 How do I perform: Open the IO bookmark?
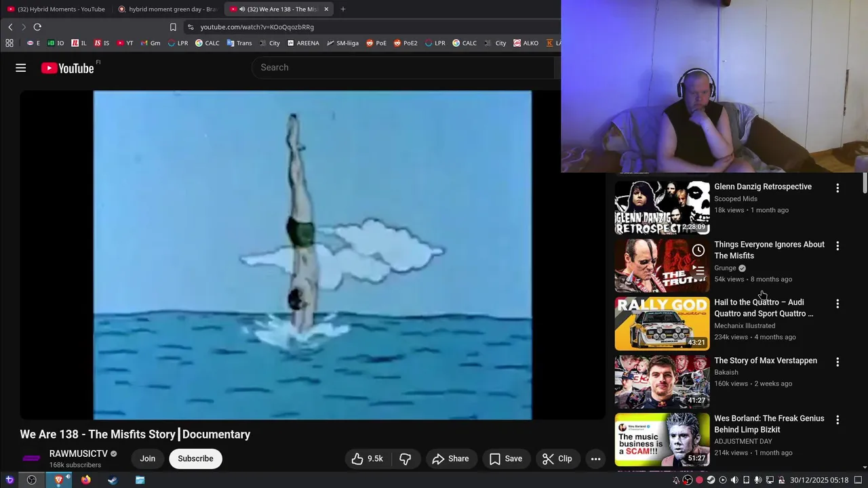click(x=56, y=43)
